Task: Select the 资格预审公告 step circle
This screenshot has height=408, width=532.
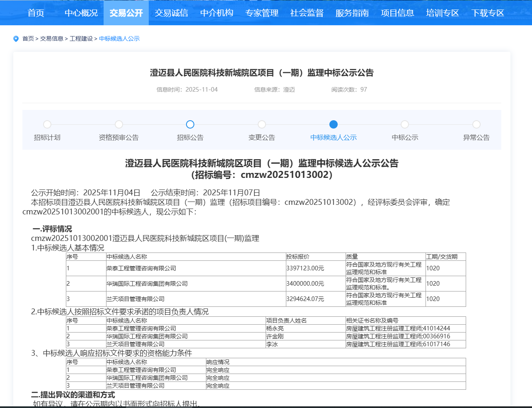Action: (x=119, y=124)
